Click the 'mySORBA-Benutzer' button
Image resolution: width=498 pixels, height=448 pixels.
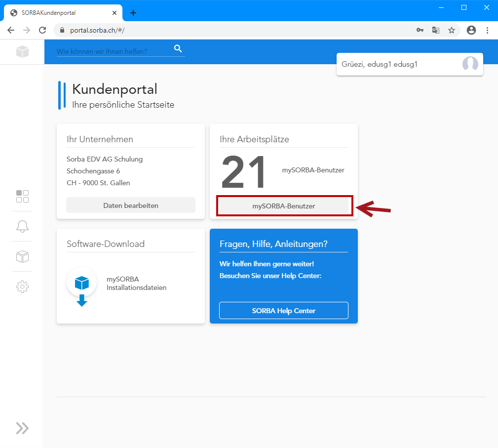[284, 206]
